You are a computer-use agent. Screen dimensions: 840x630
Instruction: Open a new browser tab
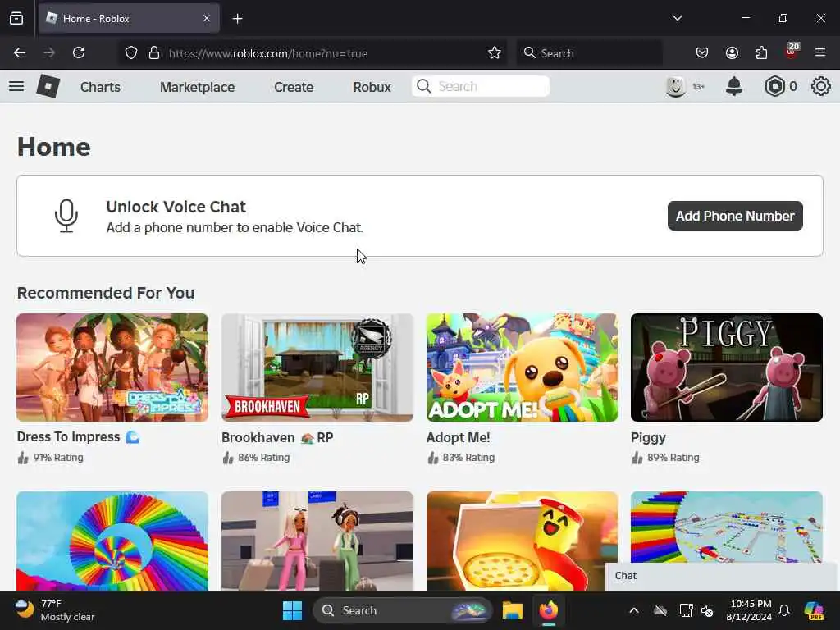tap(237, 19)
